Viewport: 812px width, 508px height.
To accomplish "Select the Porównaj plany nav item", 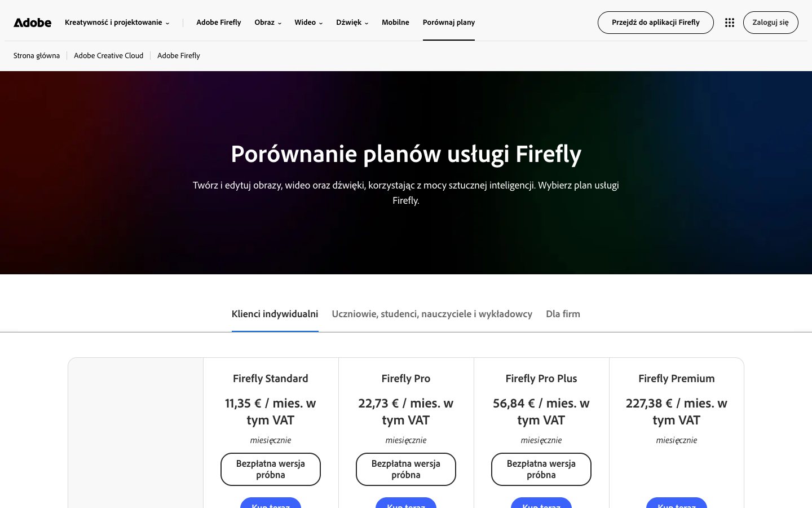I will pyautogui.click(x=449, y=23).
